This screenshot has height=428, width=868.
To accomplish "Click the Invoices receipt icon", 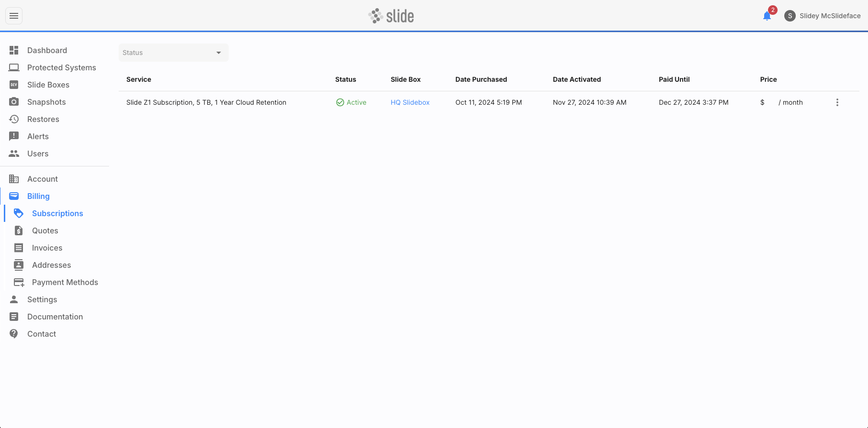I will tap(19, 248).
